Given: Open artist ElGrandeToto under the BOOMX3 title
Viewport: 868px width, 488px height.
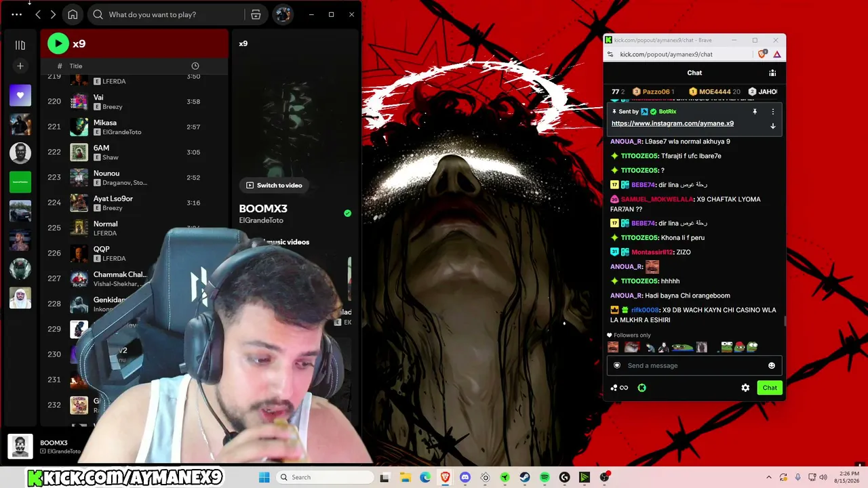Looking at the screenshot, I should point(261,220).
